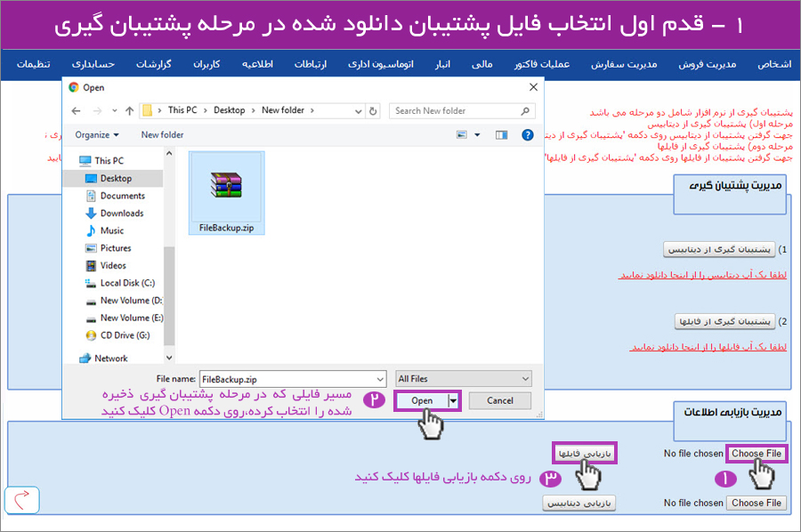This screenshot has width=801, height=532.
Task: Expand the view options dropdown arrow
Action: (x=477, y=135)
